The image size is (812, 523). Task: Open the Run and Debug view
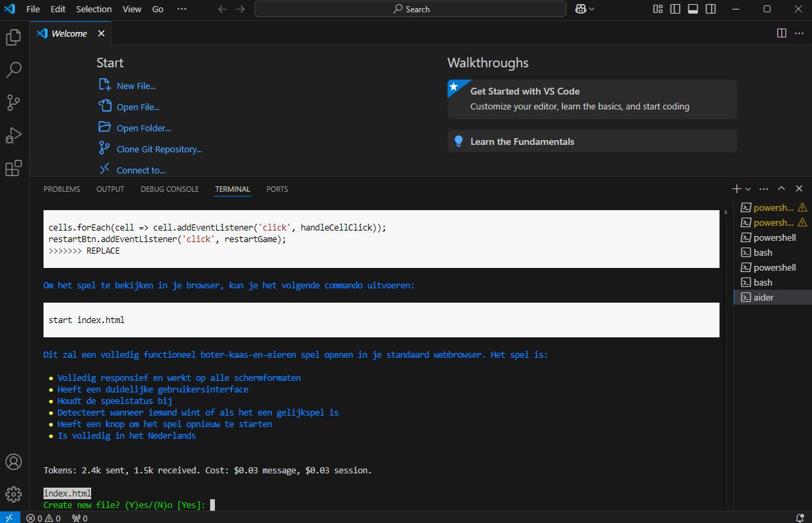(14, 135)
